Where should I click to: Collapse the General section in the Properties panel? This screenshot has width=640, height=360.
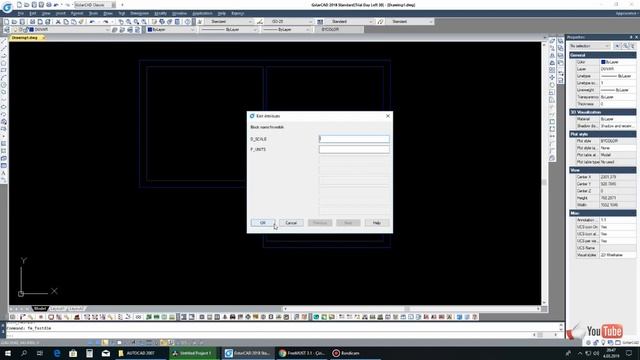pos(602,55)
